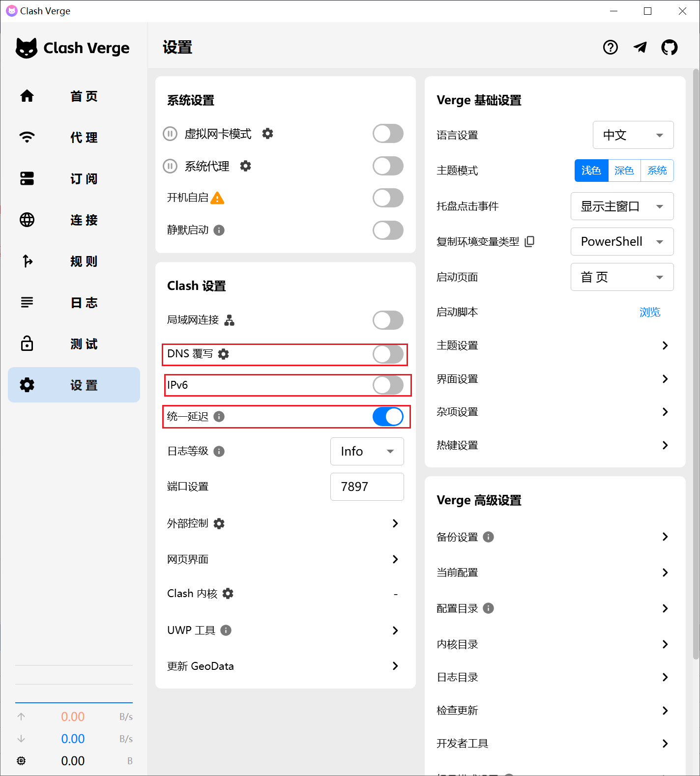Click the lock icon for 测试
This screenshot has height=776, width=700.
click(27, 343)
